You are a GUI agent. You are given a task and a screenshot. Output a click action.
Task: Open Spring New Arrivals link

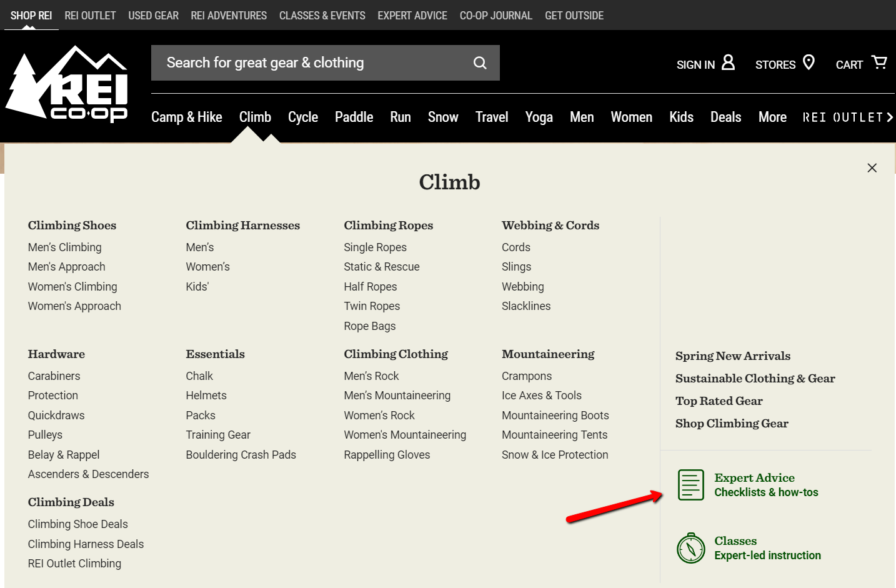(x=733, y=356)
